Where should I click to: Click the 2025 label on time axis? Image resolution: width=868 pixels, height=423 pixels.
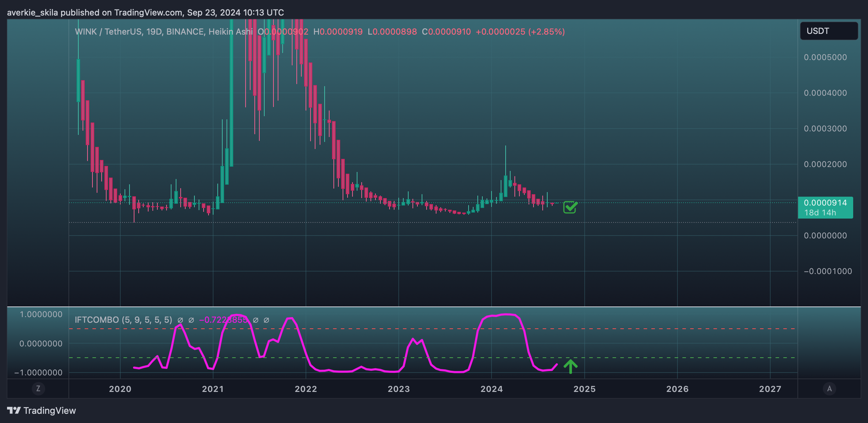click(585, 389)
